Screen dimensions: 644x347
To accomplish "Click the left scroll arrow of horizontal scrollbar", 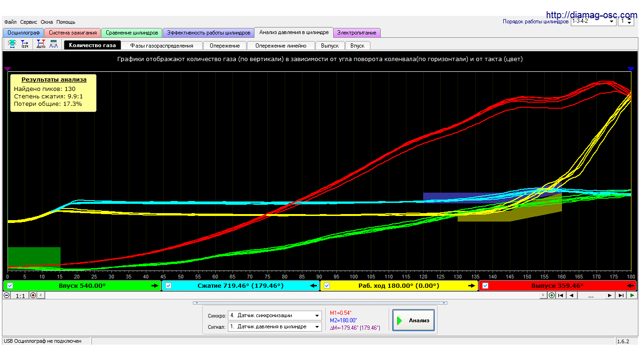I will click(x=41, y=295).
